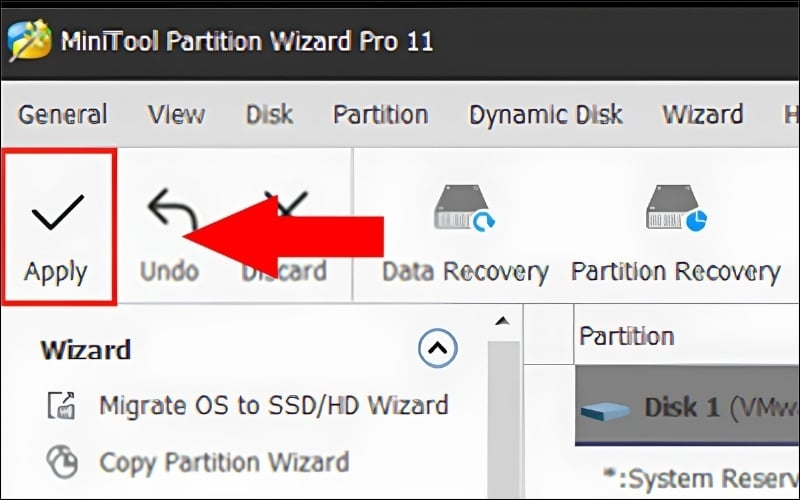The width and height of the screenshot is (800, 500).
Task: Click the Apply checkmark icon
Action: (x=57, y=213)
